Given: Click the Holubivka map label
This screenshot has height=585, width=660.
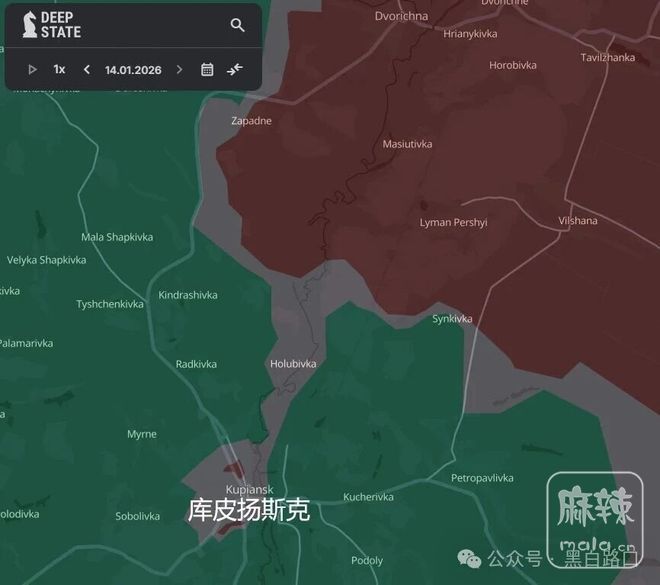Looking at the screenshot, I should click(293, 364).
